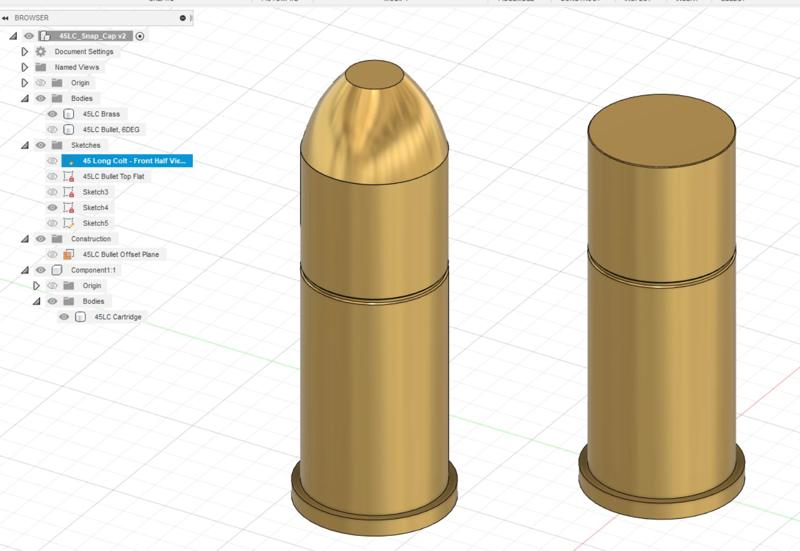Click the Sketch5 sketch icon
This screenshot has width=800, height=551.
point(69,223)
